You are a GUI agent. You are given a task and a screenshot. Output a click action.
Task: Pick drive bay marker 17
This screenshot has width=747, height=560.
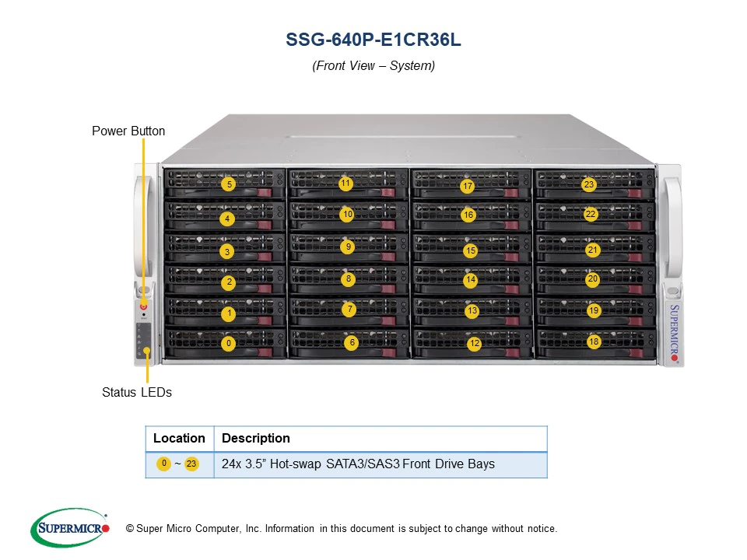pos(467,187)
